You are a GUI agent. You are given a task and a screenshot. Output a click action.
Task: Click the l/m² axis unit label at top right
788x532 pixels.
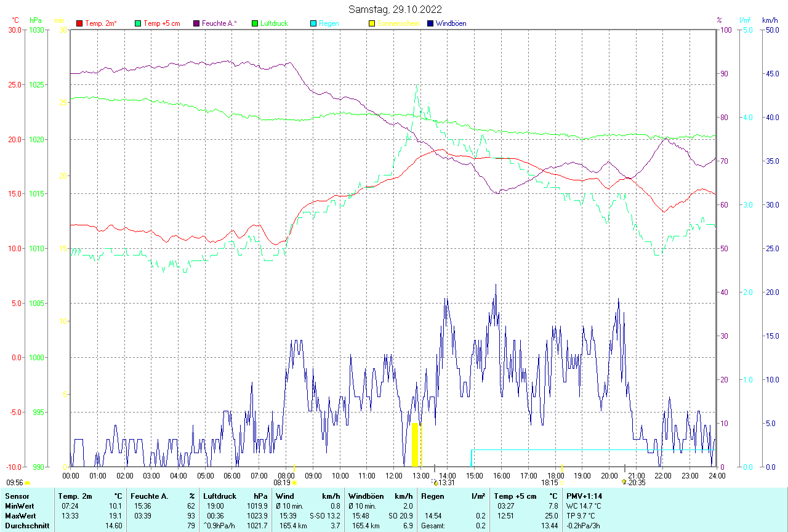(745, 20)
